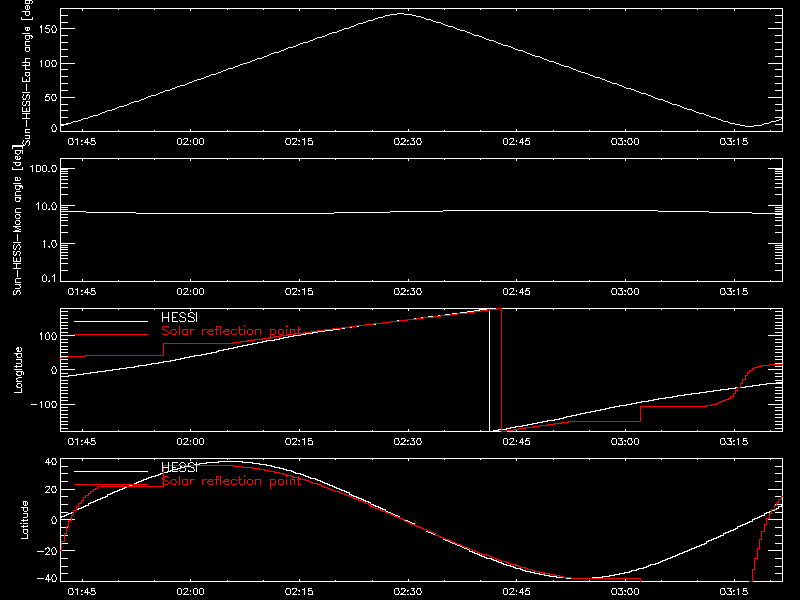Click the 01:45 time label under Latitude plot
This screenshot has height=600, width=800.
[x=82, y=592]
